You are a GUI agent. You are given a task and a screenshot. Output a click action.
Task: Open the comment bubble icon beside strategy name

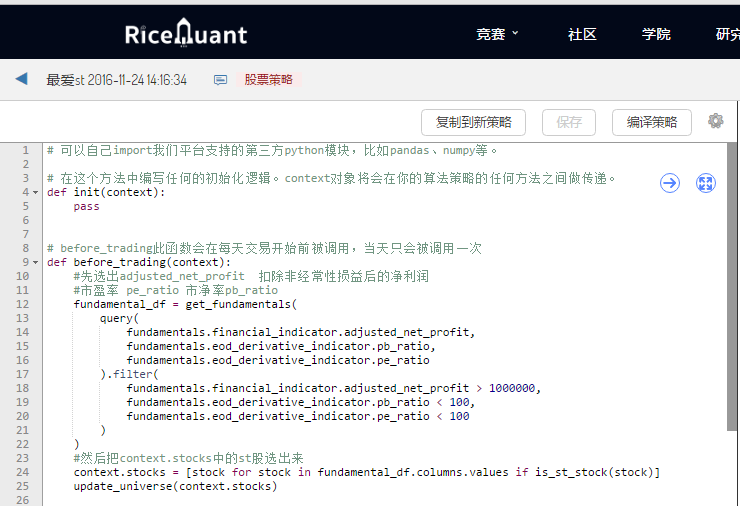tap(220, 80)
